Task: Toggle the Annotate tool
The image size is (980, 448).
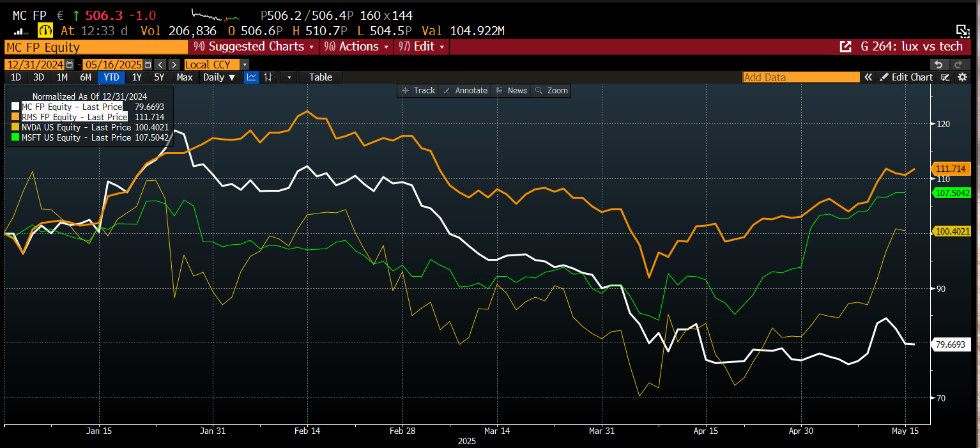Action: (465, 91)
